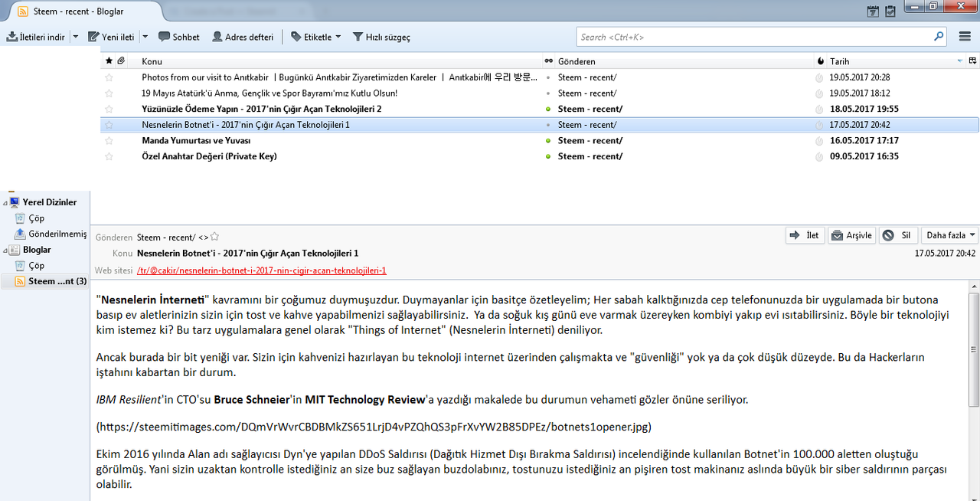Star the Özel Anahtar Değeri message
The image size is (980, 501).
109,156
